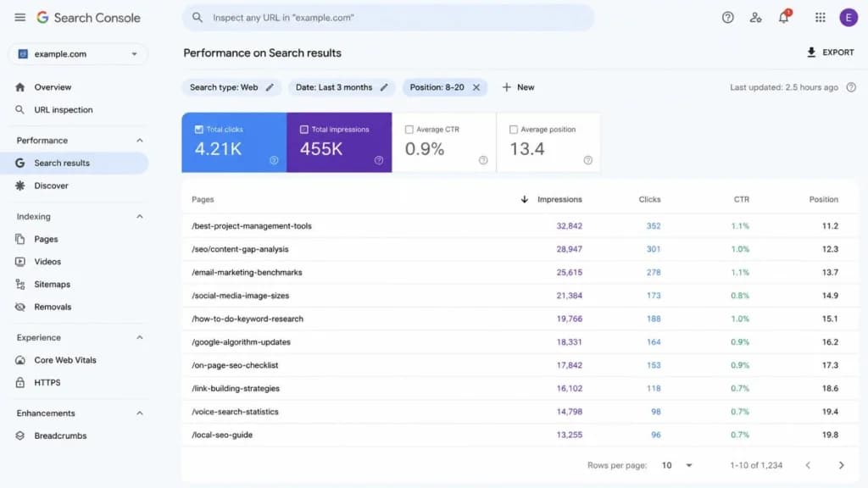Viewport: 868px width, 488px height.
Task: Open Total impressions help icon
Action: point(379,160)
